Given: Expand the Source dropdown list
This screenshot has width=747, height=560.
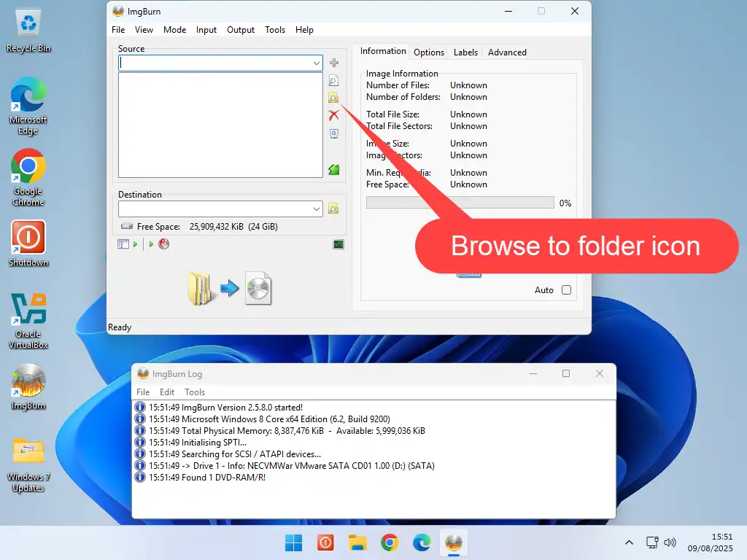Looking at the screenshot, I should 317,63.
